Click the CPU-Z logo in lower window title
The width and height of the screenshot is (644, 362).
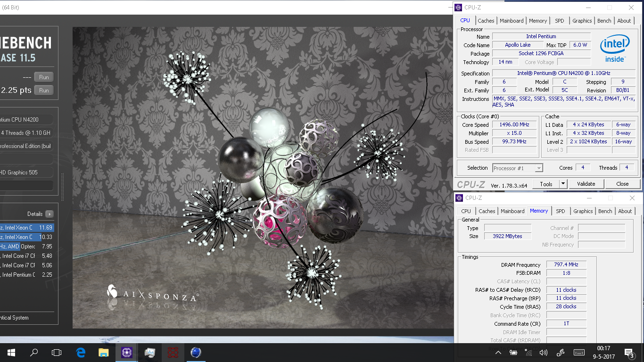tap(460, 198)
